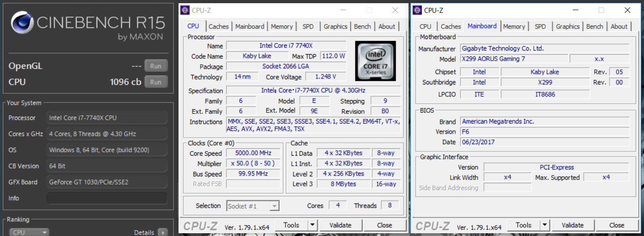Click the IT8686 LPCIO field
This screenshot has height=236, width=644.
click(545, 94)
